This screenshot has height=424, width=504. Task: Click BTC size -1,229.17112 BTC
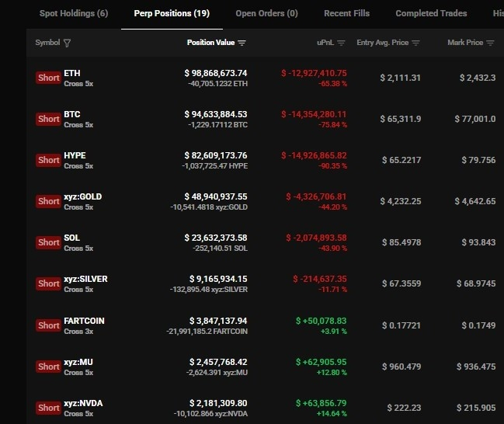(x=218, y=125)
